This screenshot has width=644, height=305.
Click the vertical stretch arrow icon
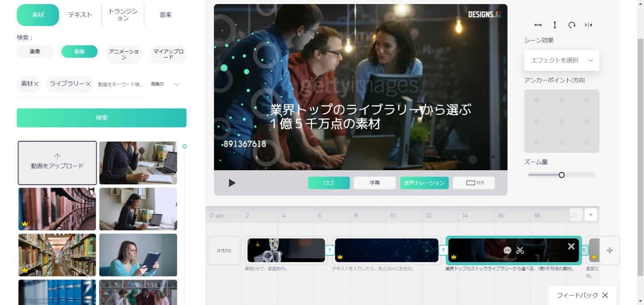555,25
